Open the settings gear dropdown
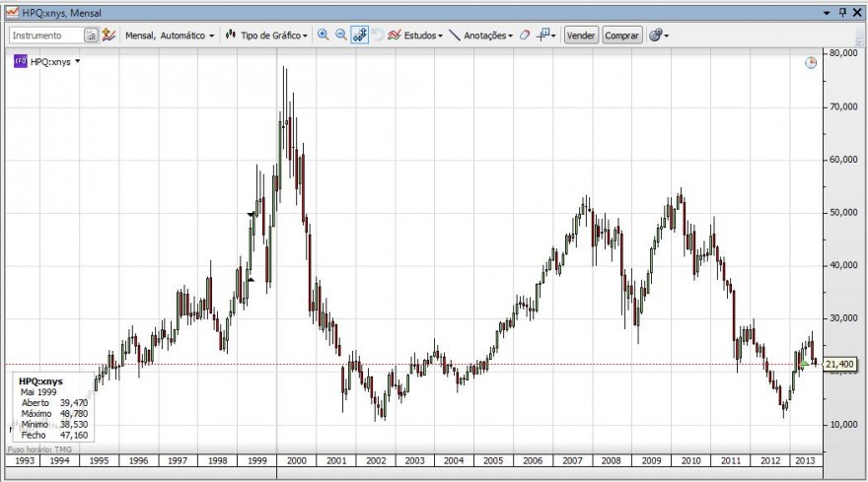The height and width of the screenshot is (482, 868). coord(659,35)
